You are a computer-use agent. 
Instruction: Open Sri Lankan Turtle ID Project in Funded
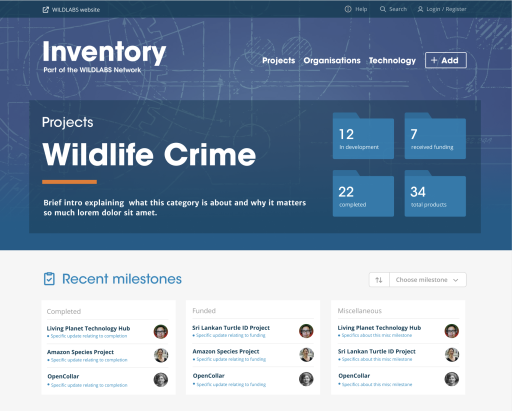click(x=231, y=328)
